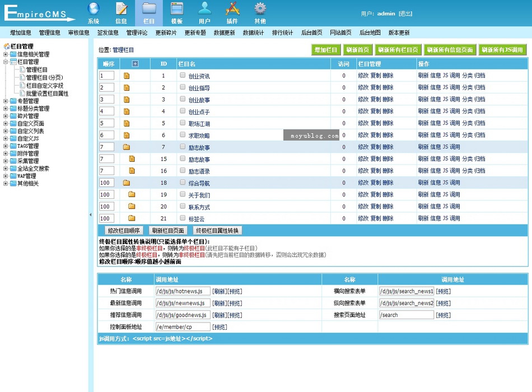The width and height of the screenshot is (532, 392).
Task: Expand the TAGS管理 tree node
Action: point(6,146)
